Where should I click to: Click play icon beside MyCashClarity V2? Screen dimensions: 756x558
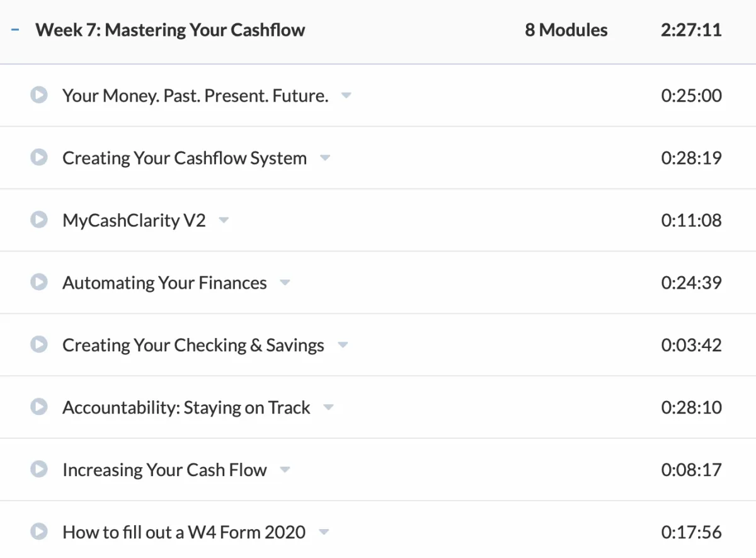pos(39,220)
